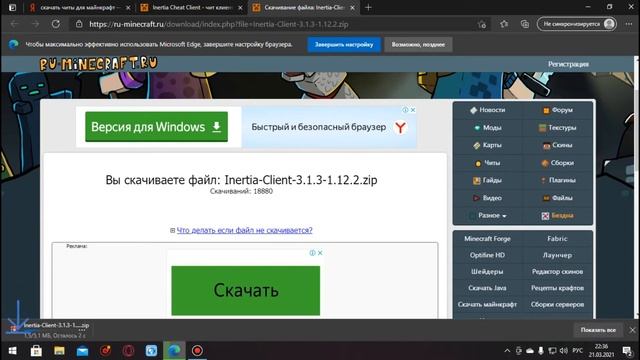This screenshot has width=640, height=360.
Task: Click the ru-minecraft.ru site logo
Action: click(x=98, y=64)
